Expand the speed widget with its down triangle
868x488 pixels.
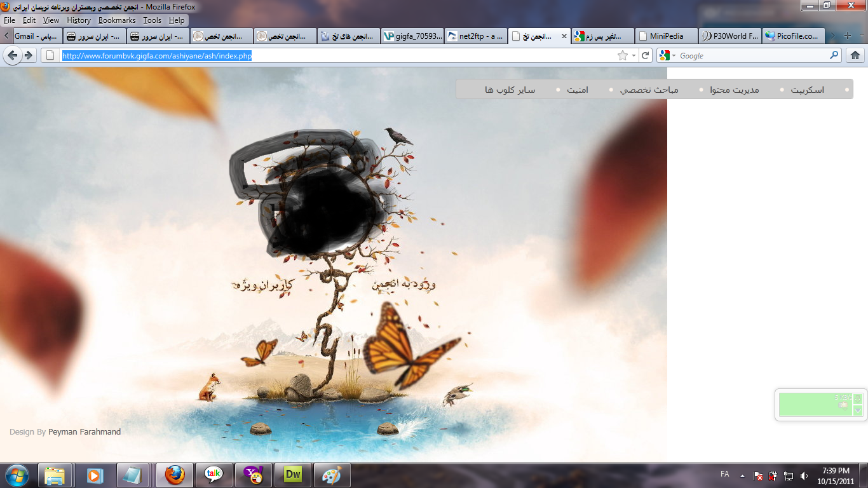[858, 410]
